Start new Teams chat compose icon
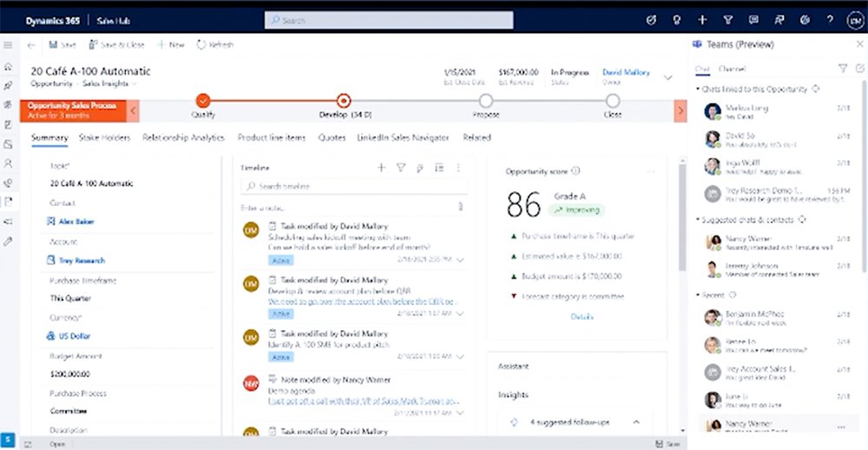 pos(859,69)
